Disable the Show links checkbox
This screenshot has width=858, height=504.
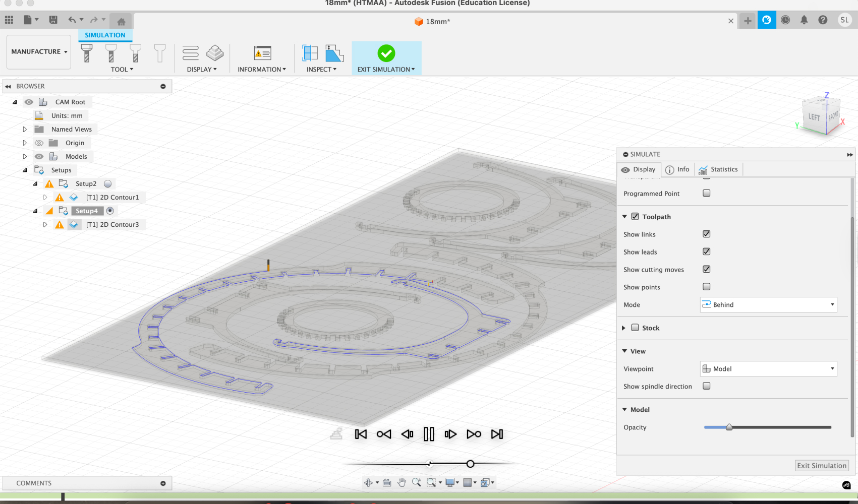coord(706,234)
